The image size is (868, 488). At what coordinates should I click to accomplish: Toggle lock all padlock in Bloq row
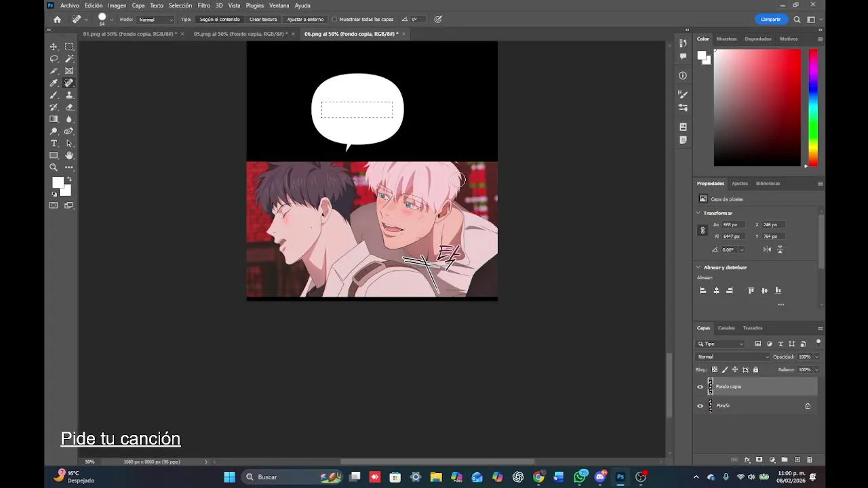755,370
